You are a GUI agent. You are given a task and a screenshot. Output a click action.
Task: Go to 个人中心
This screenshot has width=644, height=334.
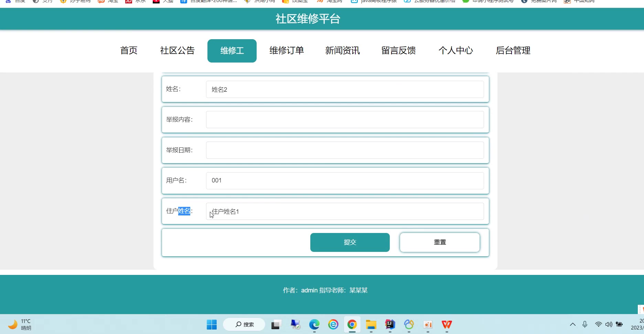456,51
